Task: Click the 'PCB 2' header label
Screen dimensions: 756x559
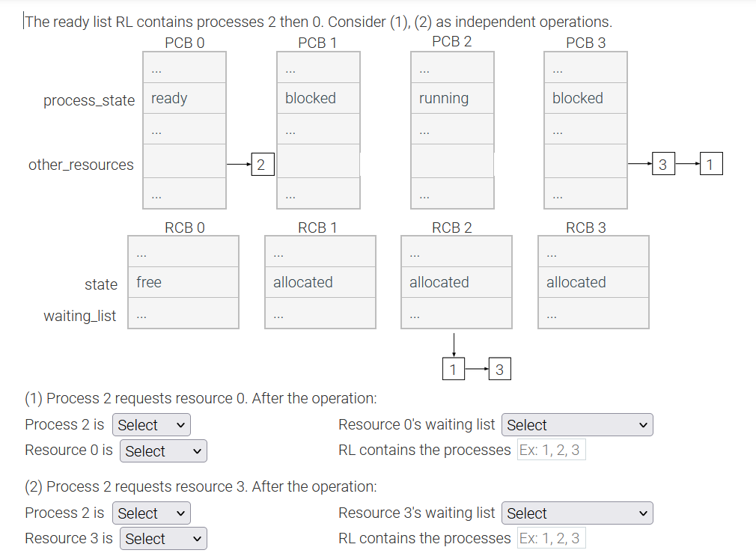Action: (x=451, y=42)
